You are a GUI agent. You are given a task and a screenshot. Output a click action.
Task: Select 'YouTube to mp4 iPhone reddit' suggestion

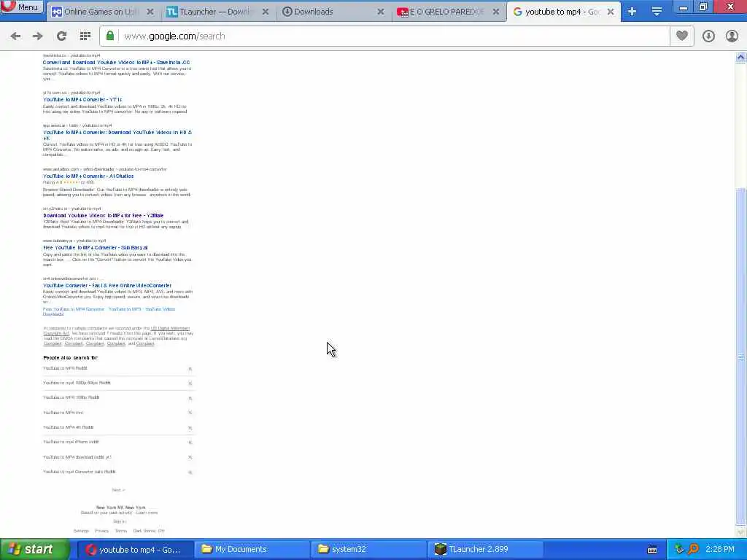tap(117, 443)
